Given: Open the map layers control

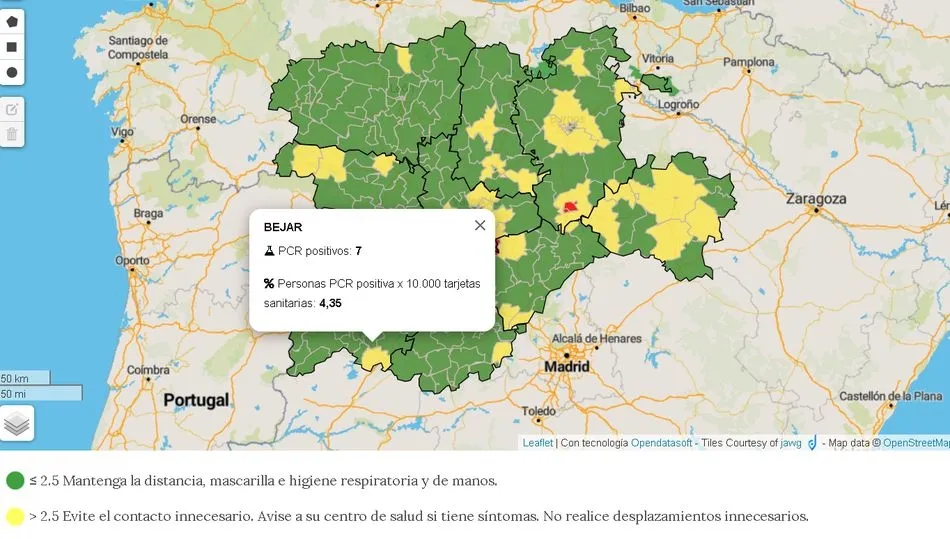Looking at the screenshot, I should coord(17,423).
